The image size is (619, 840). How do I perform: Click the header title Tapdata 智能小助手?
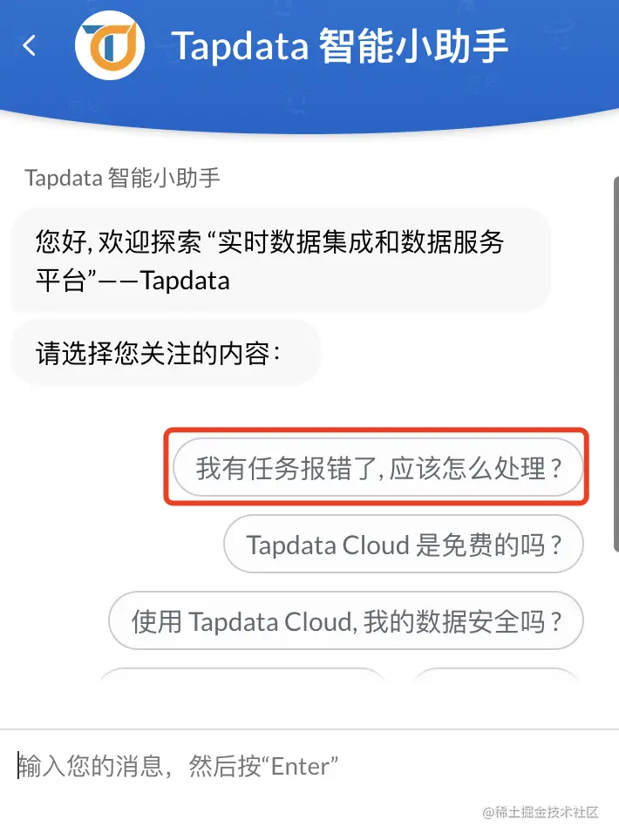[x=339, y=46]
